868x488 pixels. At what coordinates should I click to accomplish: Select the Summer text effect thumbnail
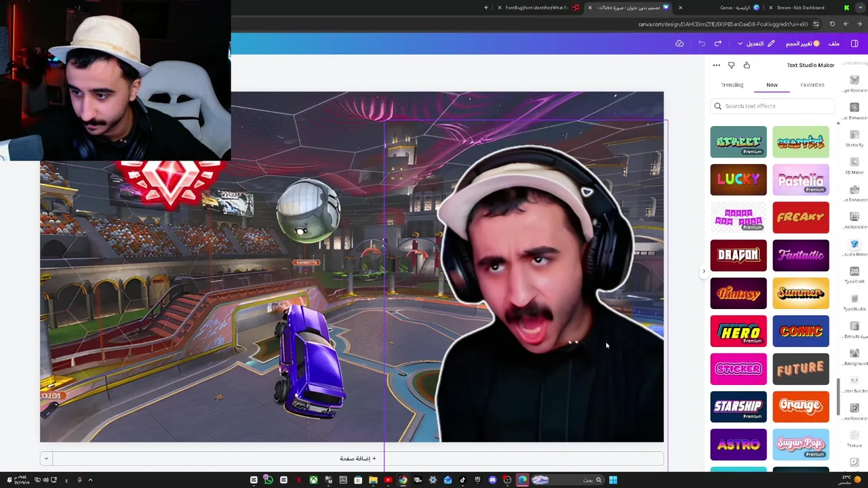point(801,293)
